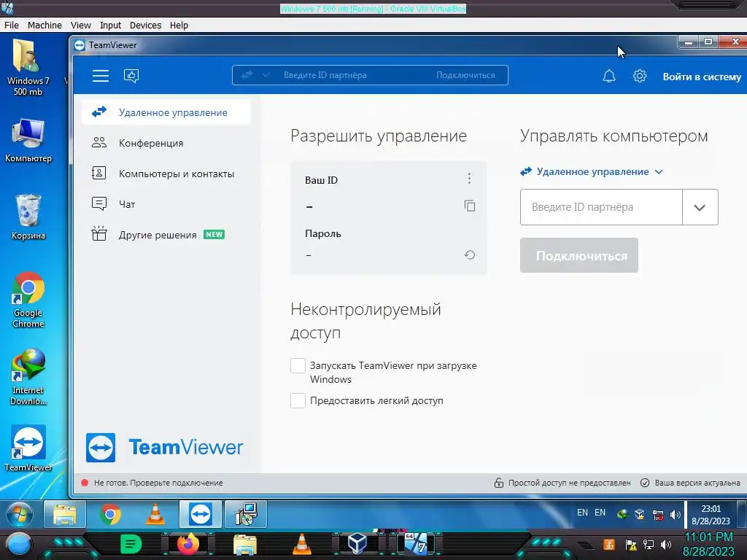Viewport: 747px width, 560px height.
Task: Open Explorer from the guest taskbar
Action: point(65,514)
